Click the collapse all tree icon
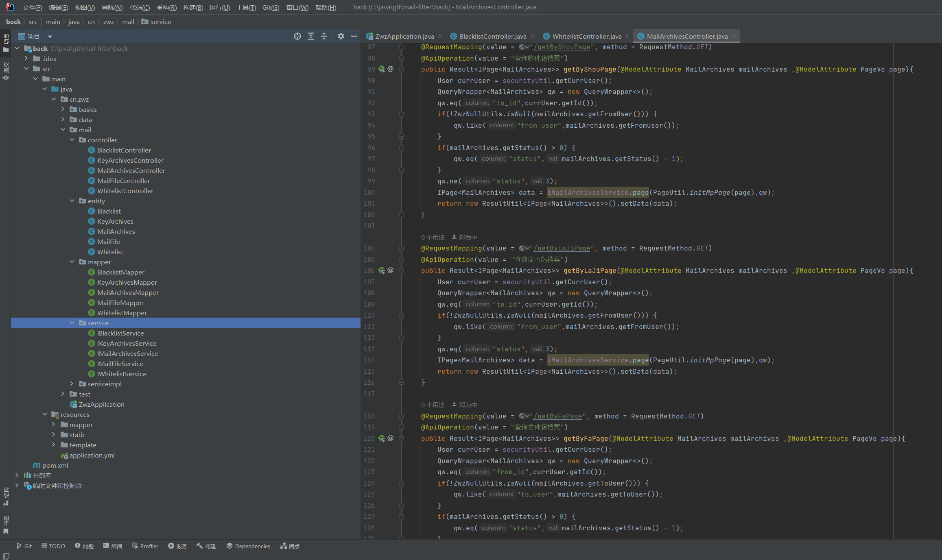This screenshot has width=942, height=560. tap(324, 36)
